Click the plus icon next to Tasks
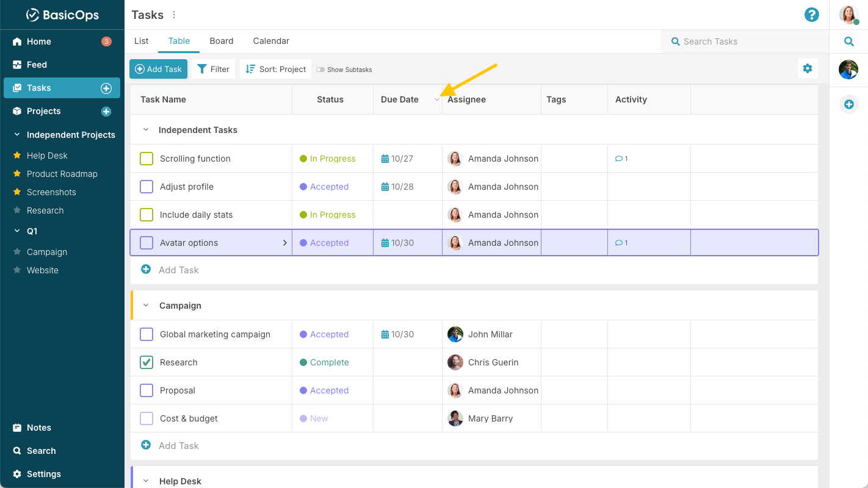This screenshot has width=868, height=488. click(106, 87)
